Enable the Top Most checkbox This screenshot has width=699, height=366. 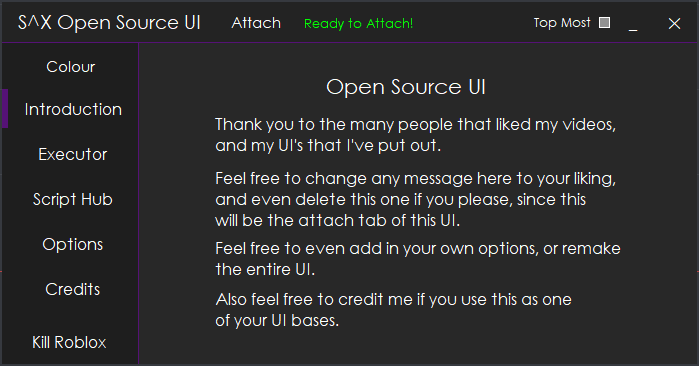pos(604,23)
